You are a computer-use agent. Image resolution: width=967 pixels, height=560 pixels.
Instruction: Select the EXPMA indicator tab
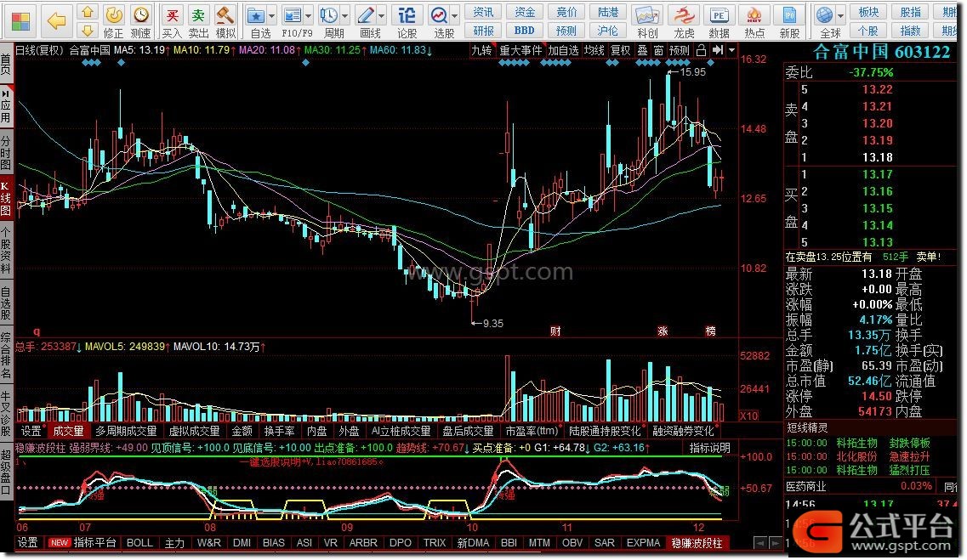point(643,543)
